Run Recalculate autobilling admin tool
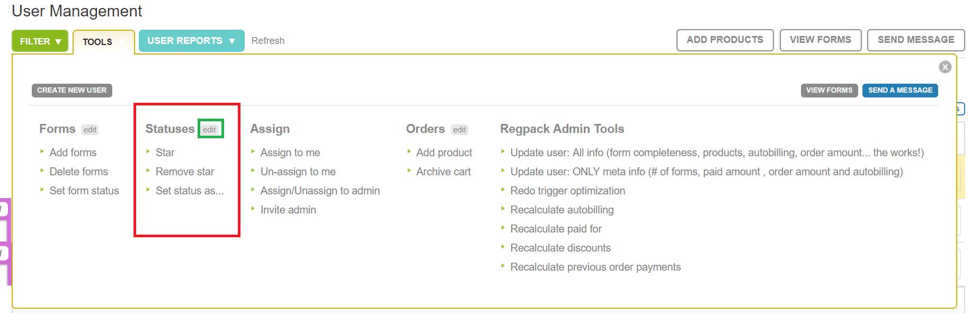The height and width of the screenshot is (313, 980). click(x=562, y=210)
